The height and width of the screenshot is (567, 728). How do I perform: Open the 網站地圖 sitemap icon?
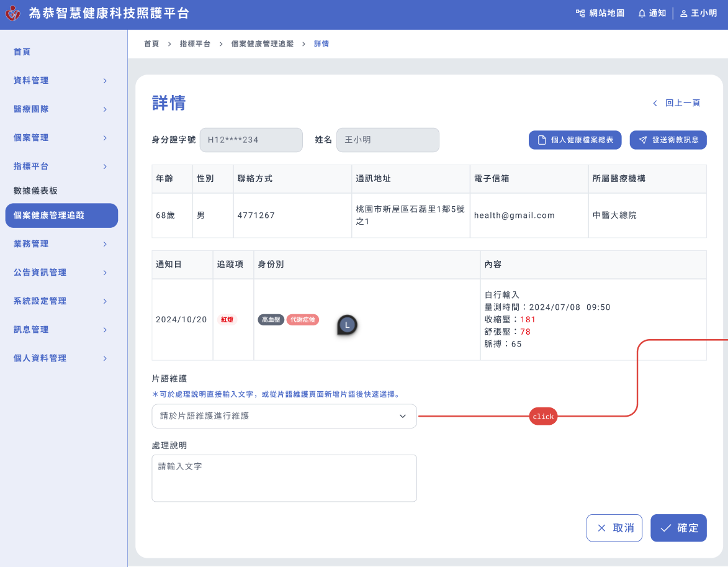[580, 13]
